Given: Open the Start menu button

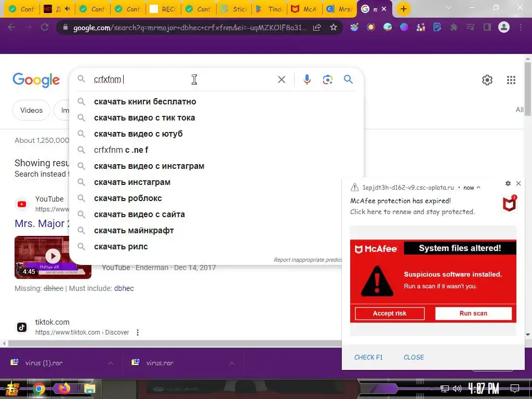Looking at the screenshot, I should 12,389.
